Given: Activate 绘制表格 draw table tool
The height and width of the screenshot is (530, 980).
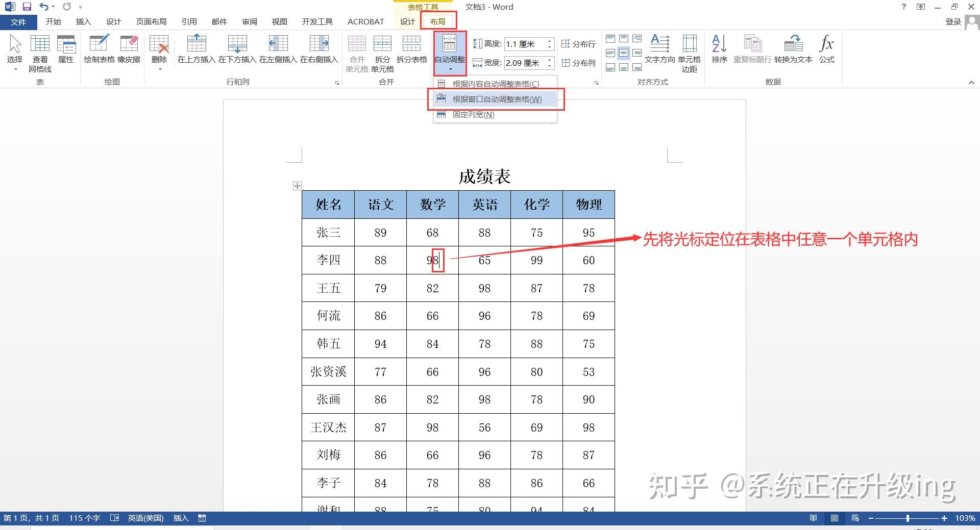Looking at the screenshot, I should pos(99,49).
